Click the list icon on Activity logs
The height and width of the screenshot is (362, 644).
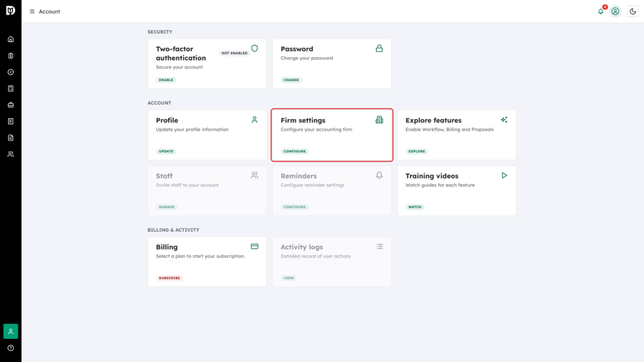tap(379, 246)
